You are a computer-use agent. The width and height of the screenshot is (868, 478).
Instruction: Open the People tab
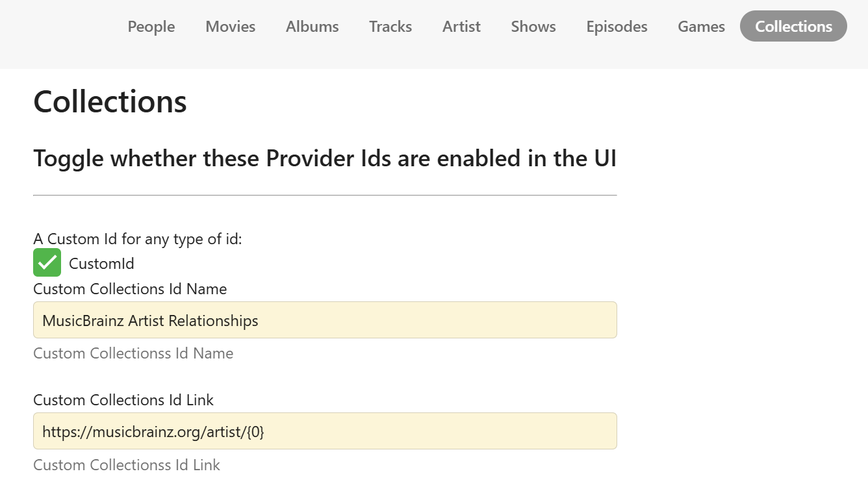(x=151, y=27)
